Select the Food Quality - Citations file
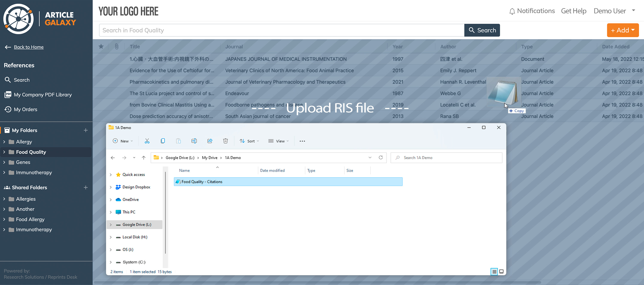 288,182
